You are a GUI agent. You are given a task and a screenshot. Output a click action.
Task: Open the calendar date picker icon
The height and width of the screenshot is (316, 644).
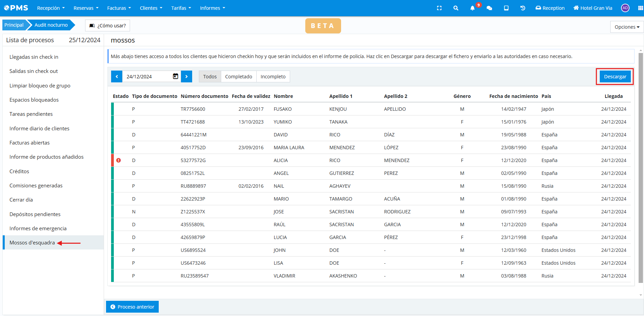pyautogui.click(x=175, y=76)
